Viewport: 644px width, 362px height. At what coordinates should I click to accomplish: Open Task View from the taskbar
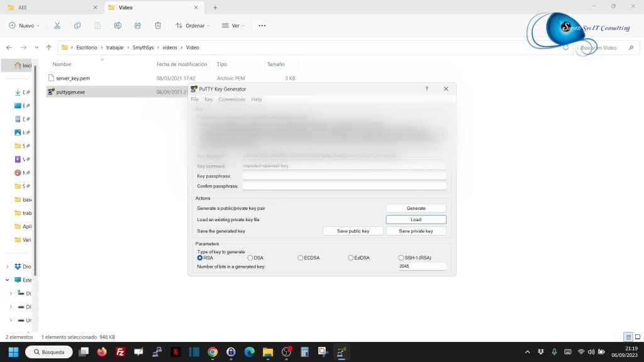84,352
